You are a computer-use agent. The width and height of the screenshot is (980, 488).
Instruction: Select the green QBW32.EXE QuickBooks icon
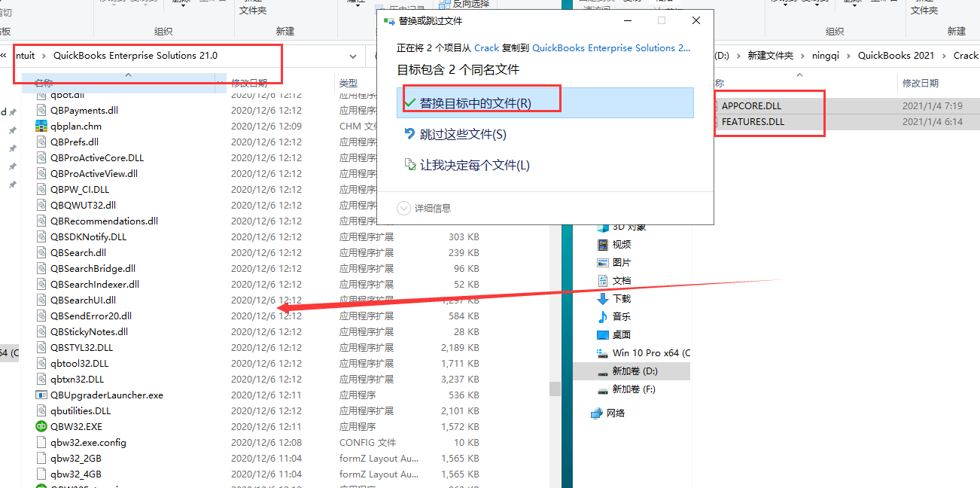pos(41,426)
